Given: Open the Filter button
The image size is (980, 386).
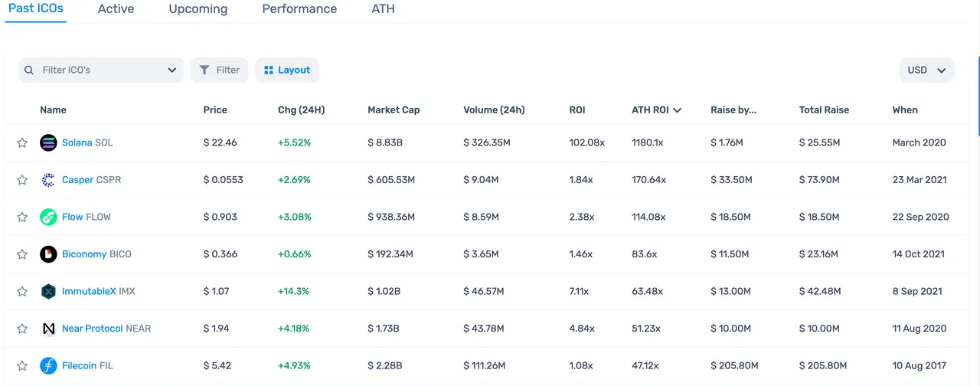Looking at the screenshot, I should click(x=220, y=70).
